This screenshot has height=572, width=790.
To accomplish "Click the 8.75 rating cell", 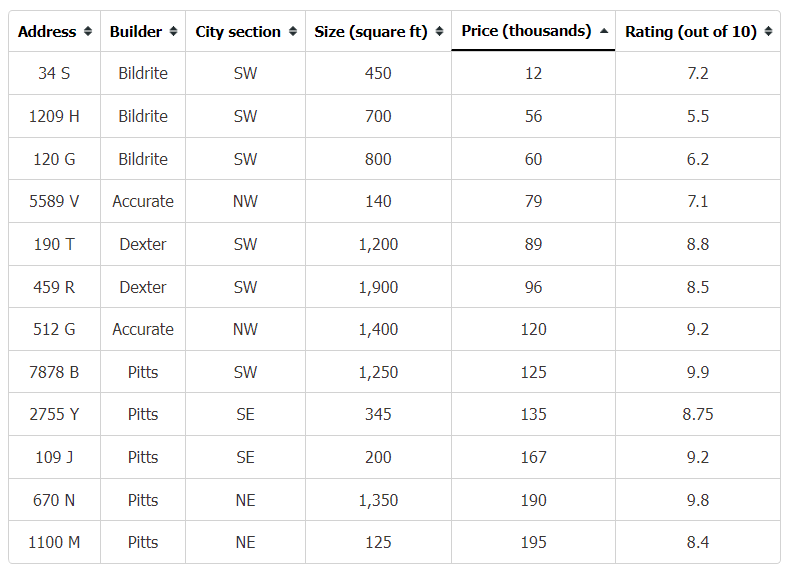I will [698, 414].
